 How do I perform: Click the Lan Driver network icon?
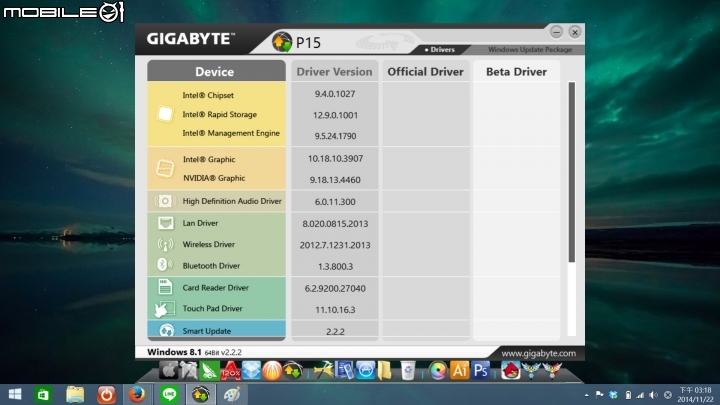click(165, 223)
